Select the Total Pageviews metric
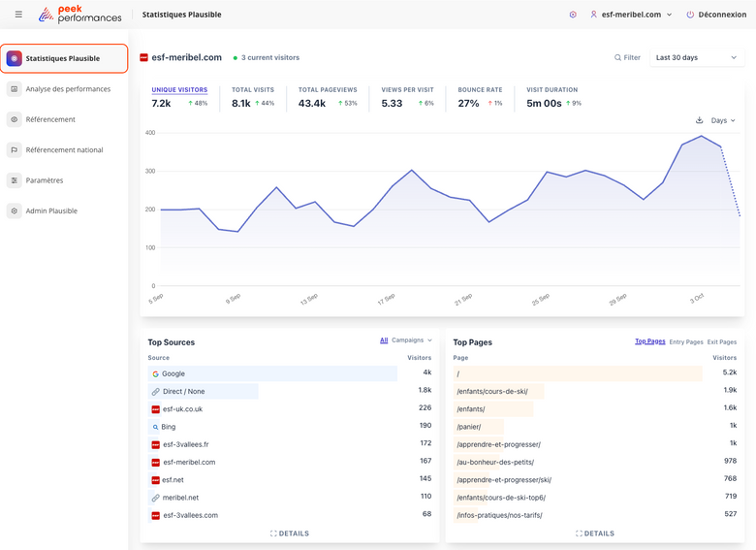Viewport: 756px width, 550px height. [x=328, y=97]
